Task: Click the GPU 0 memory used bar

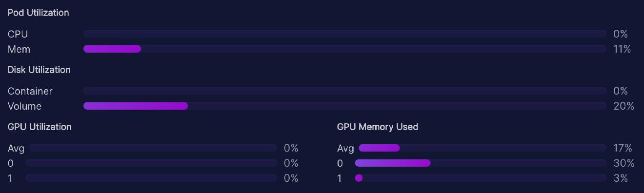Action: point(481,163)
